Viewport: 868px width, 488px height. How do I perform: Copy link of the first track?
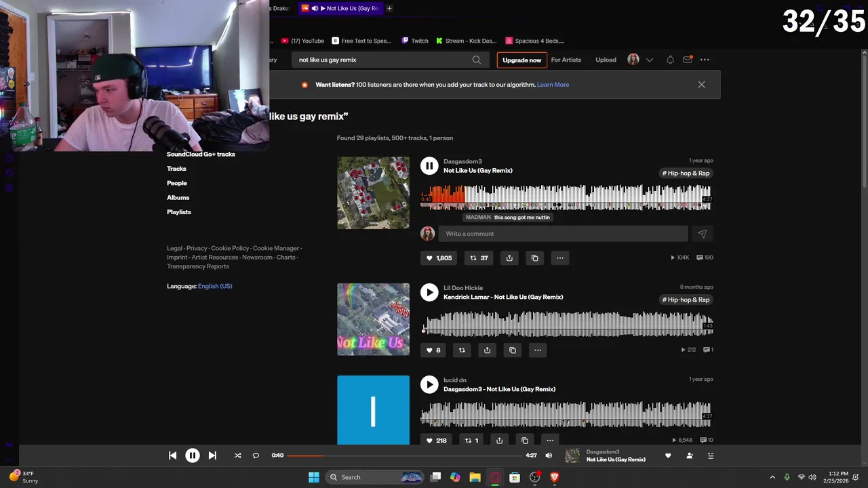coord(534,258)
